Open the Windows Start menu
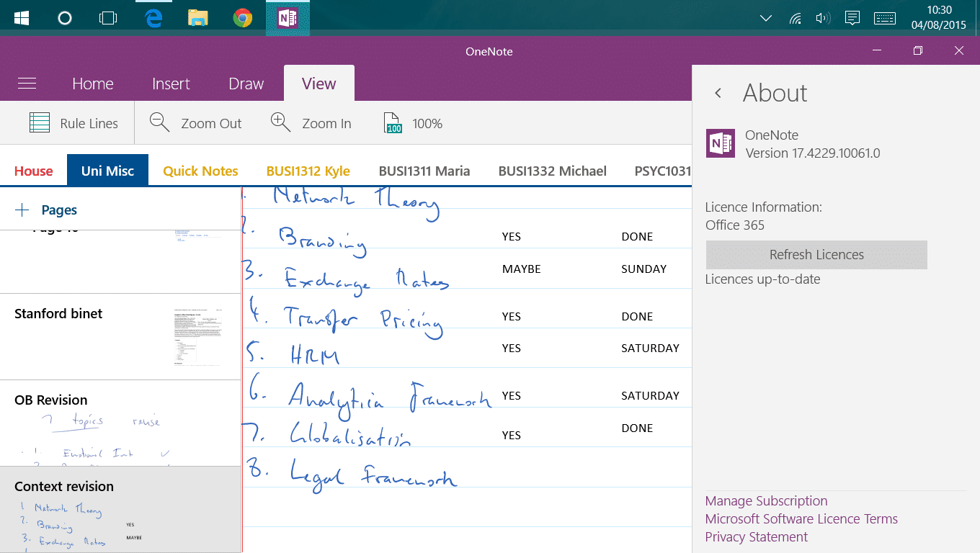 click(22, 18)
